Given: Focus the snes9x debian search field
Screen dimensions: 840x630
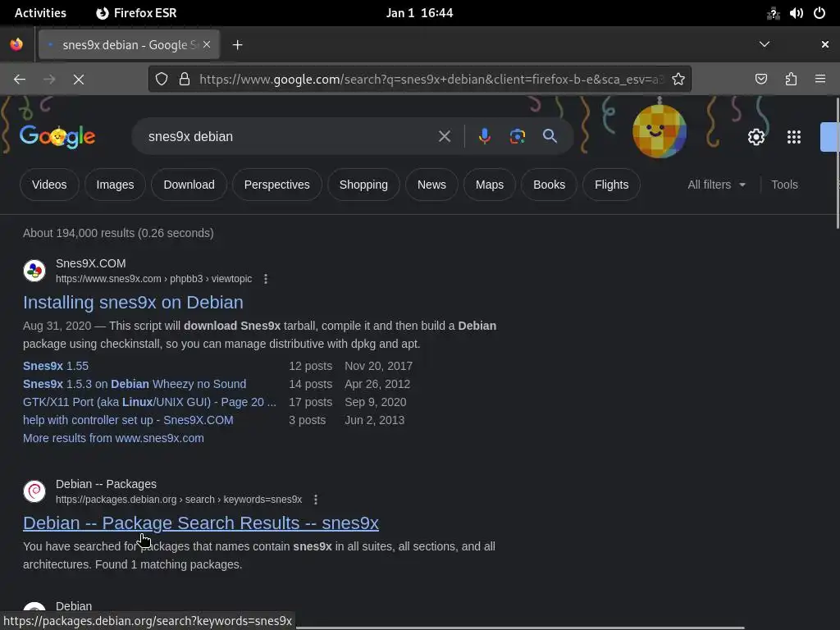Looking at the screenshot, I should 290,137.
